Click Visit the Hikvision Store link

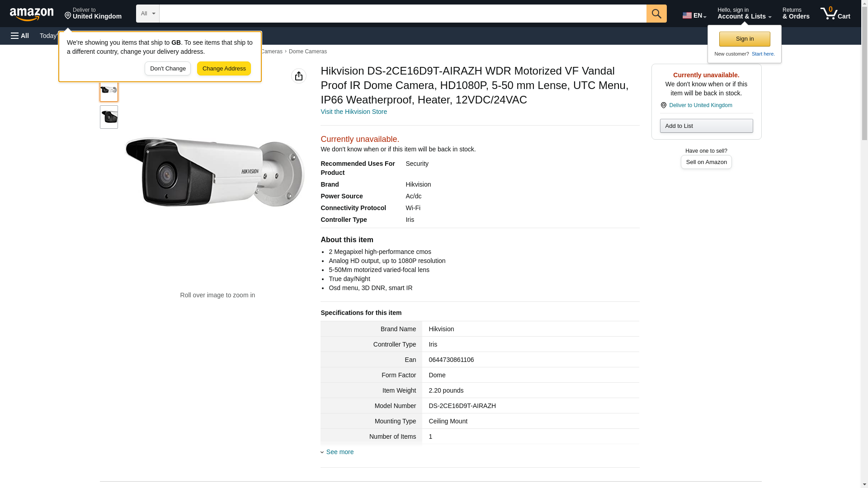pyautogui.click(x=354, y=112)
